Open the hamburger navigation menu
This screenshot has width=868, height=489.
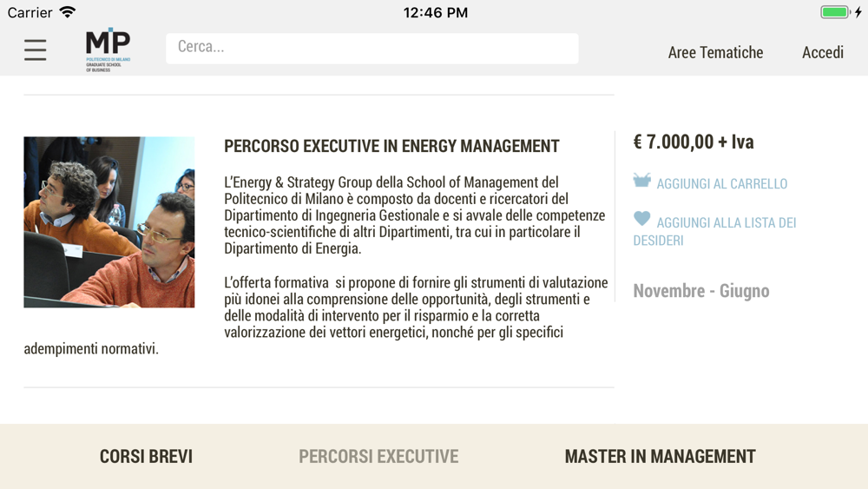(35, 50)
